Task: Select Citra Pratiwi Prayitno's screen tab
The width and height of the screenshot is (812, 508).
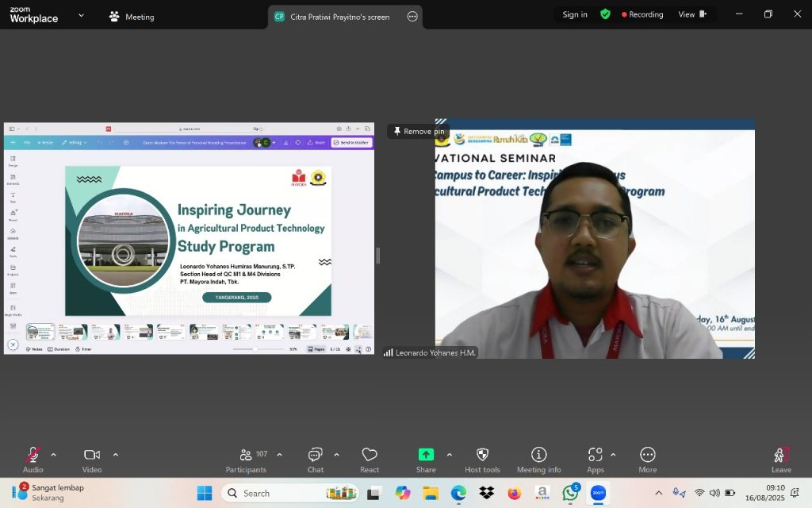Action: tap(339, 17)
